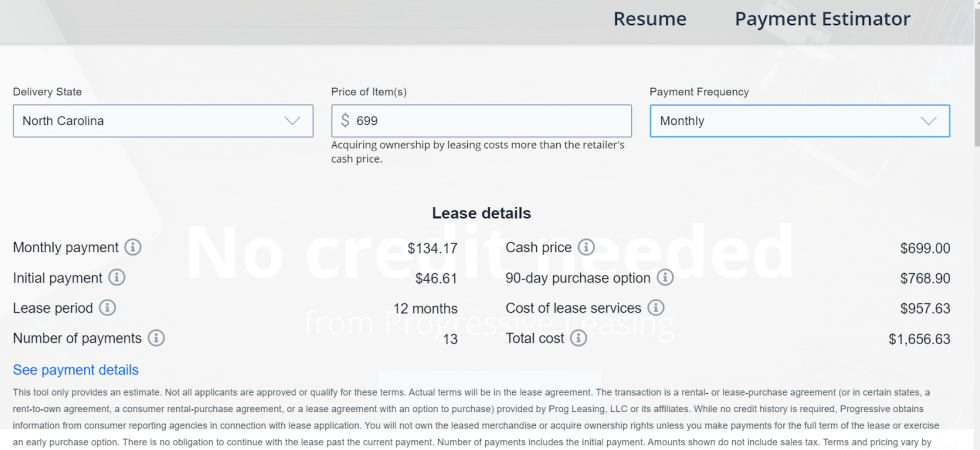Open the Initial payment info icon

[x=117, y=278]
